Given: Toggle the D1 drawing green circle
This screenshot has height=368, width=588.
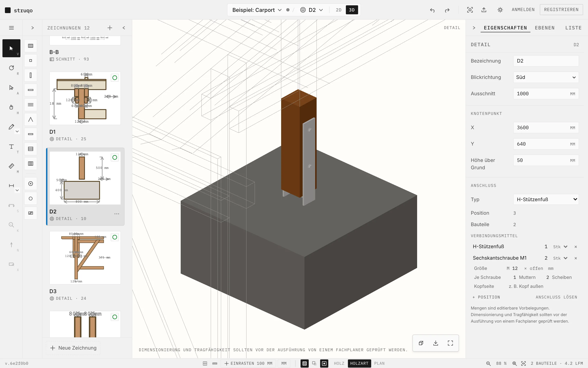Looking at the screenshot, I should pyautogui.click(x=115, y=78).
